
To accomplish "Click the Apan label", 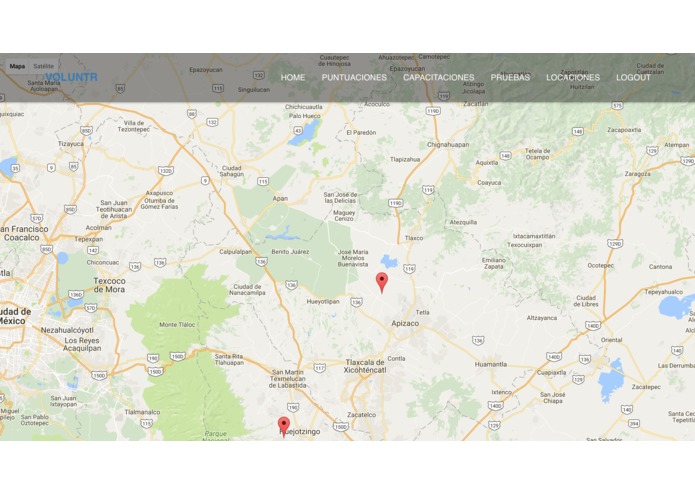I will 280,198.
